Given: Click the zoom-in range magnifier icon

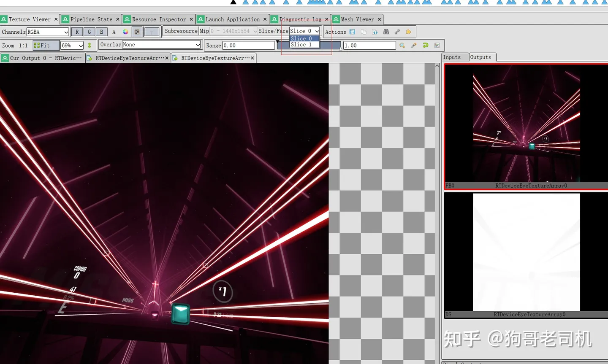Looking at the screenshot, I should pyautogui.click(x=402, y=45).
